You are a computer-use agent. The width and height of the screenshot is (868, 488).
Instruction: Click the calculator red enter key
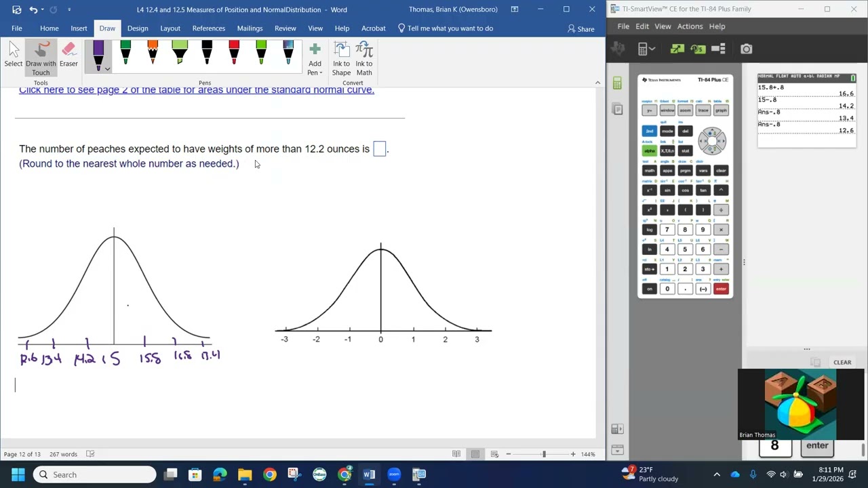720,289
